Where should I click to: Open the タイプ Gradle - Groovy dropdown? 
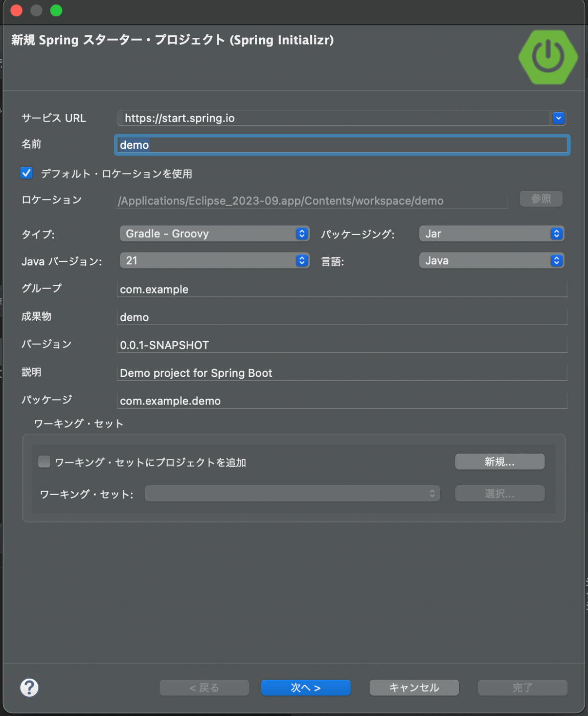pyautogui.click(x=214, y=234)
